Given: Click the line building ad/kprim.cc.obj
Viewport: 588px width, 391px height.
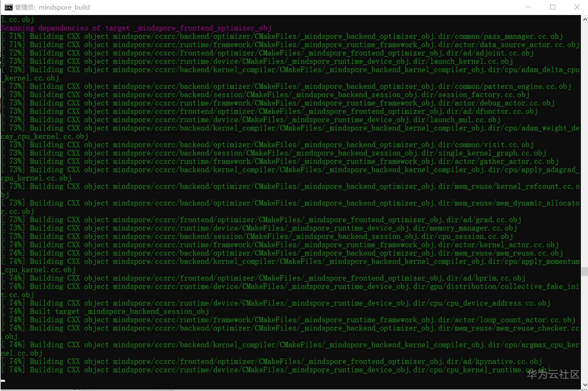Looking at the screenshot, I should (263, 278).
